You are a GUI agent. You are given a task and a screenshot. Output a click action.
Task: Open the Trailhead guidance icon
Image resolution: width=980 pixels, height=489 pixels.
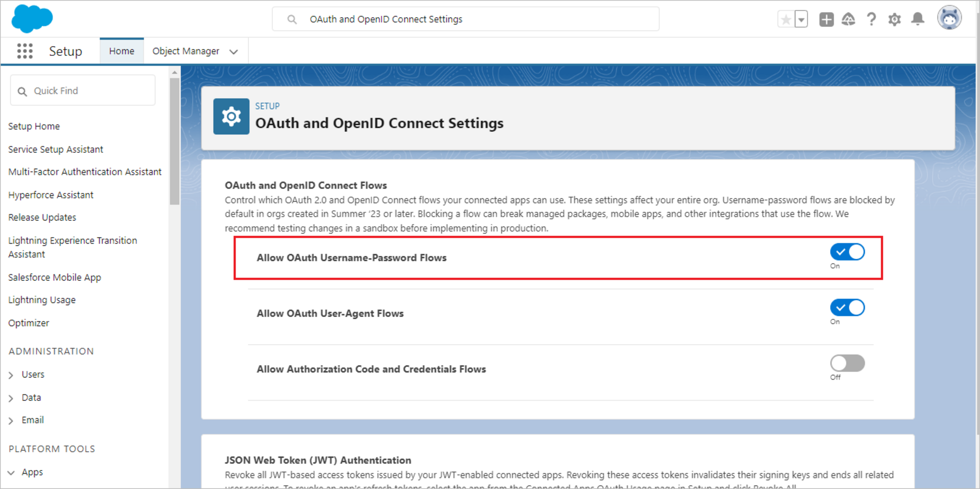click(848, 20)
